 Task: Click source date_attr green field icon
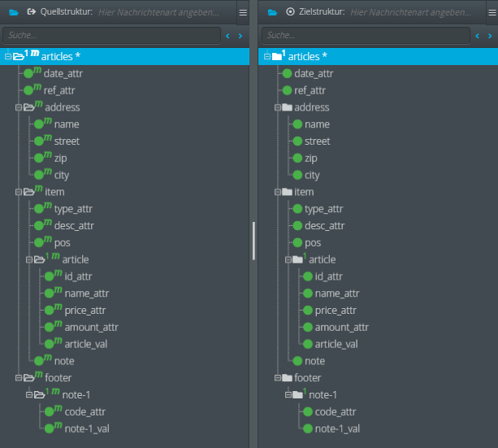(28, 74)
